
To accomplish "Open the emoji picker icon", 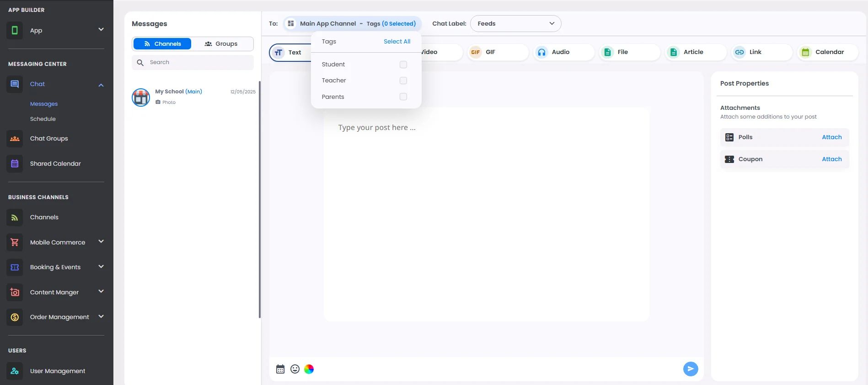I will [295, 369].
